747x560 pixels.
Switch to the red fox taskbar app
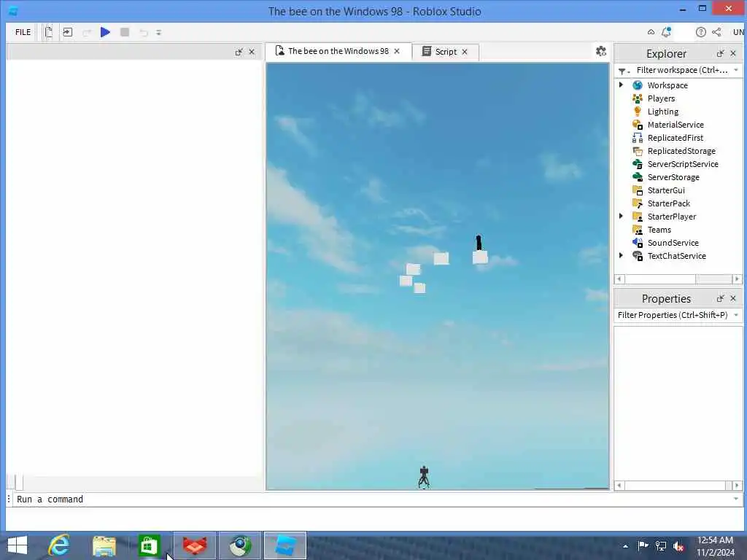point(194,545)
